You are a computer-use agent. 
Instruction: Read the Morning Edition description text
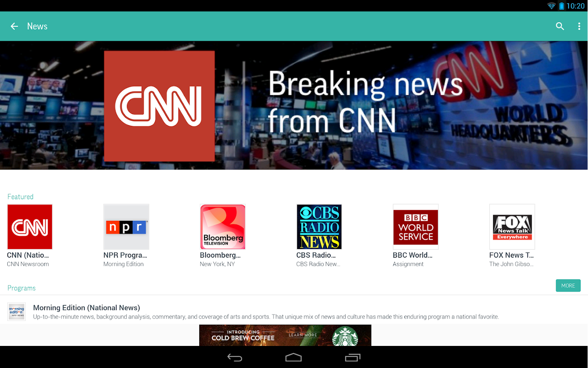(x=266, y=317)
